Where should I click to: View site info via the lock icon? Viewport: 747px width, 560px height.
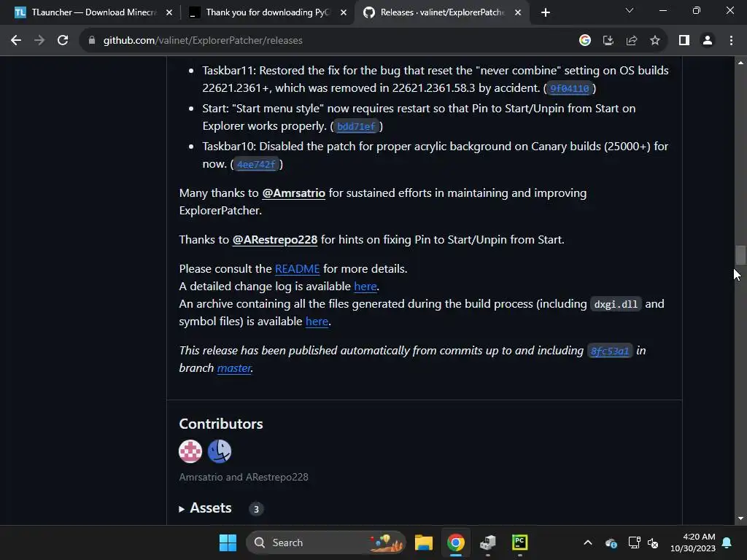92,41
